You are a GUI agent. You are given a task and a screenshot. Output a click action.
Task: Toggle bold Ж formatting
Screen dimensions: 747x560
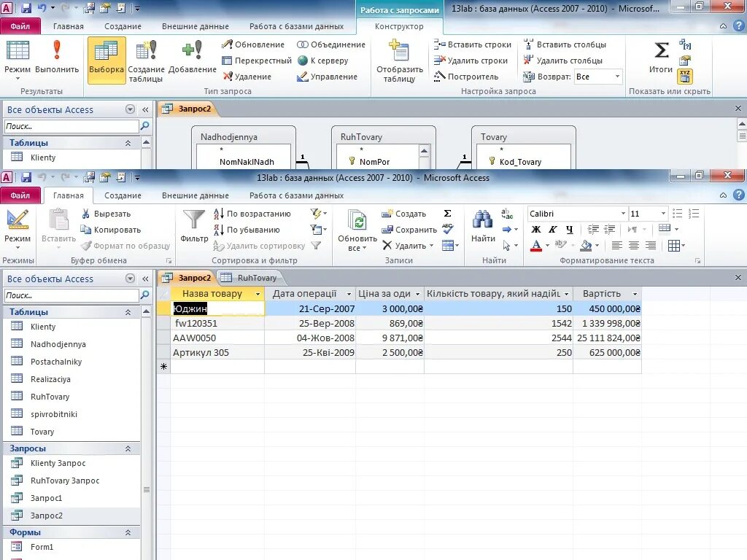tap(536, 230)
